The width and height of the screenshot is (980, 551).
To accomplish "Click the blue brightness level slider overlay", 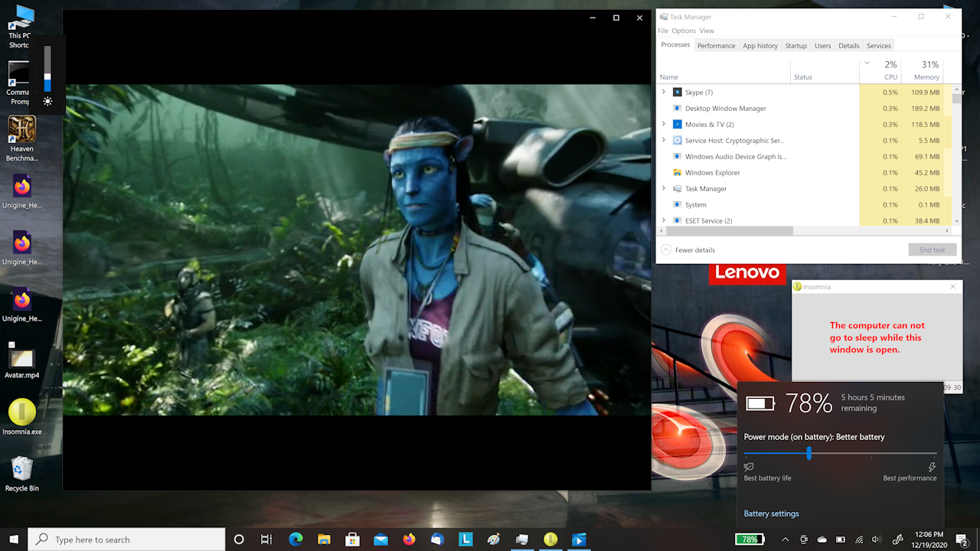I will [47, 68].
